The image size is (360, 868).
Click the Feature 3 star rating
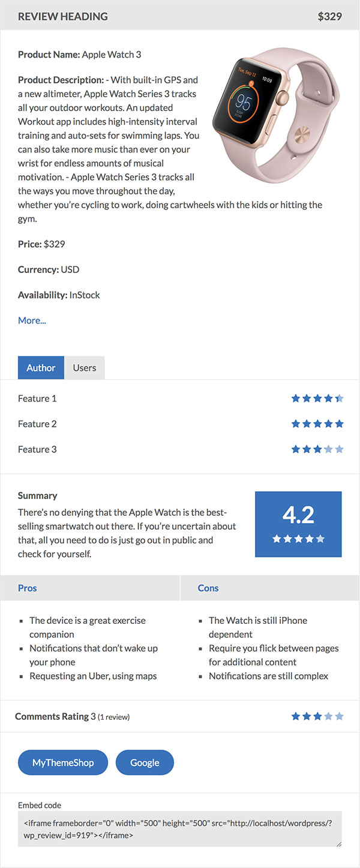(x=317, y=449)
